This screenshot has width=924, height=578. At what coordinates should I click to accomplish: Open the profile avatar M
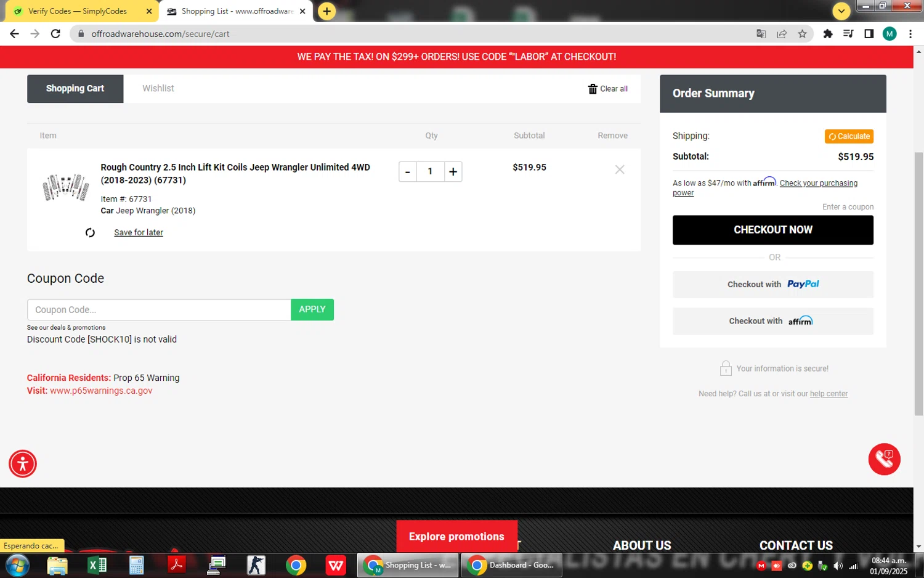[889, 34]
